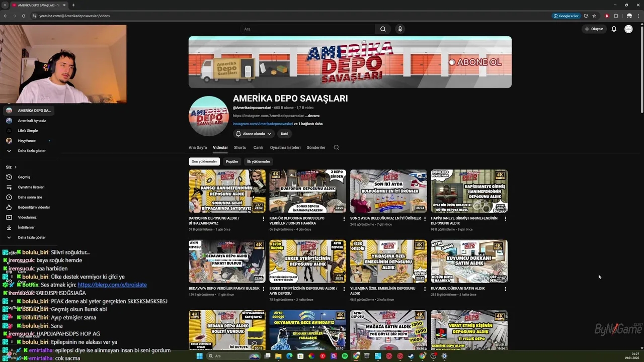The image size is (644, 362).
Task: Bookmark this page with the star icon
Action: point(594,16)
